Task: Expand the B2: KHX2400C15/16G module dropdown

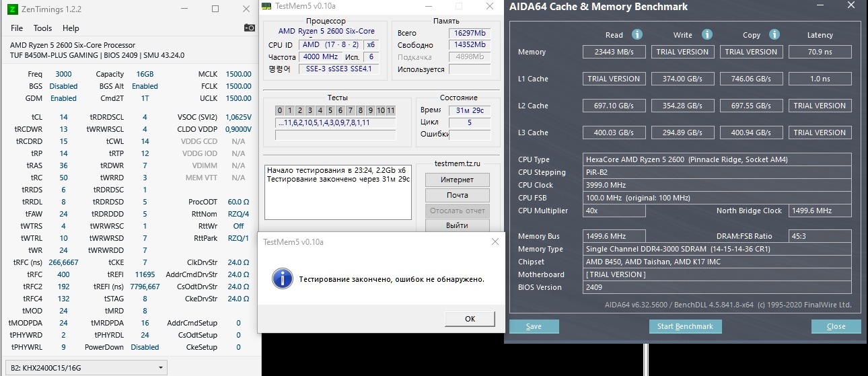Action: coord(86,367)
